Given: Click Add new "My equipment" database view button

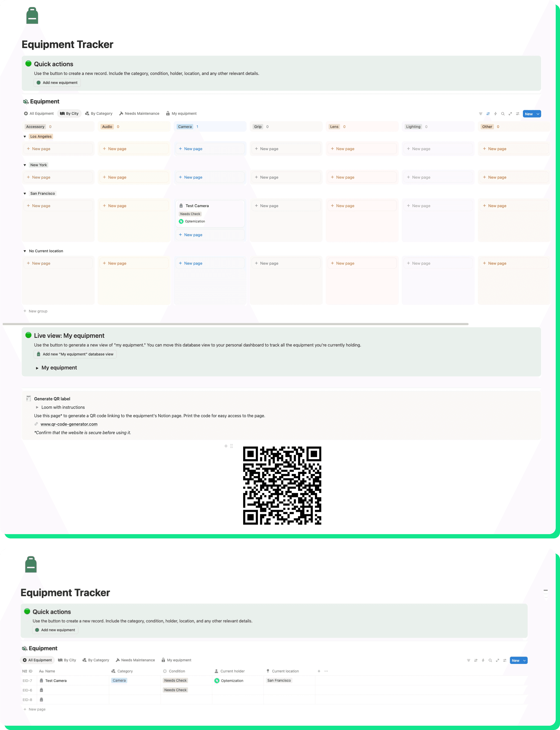Looking at the screenshot, I should click(x=75, y=354).
